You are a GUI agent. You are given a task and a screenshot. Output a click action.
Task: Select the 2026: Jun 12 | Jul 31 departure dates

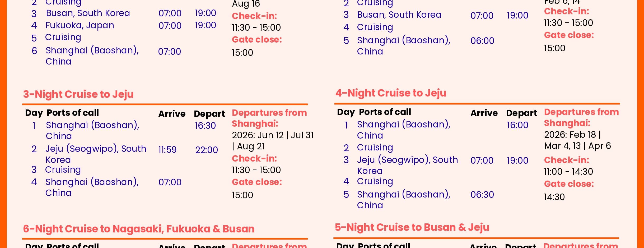point(273,135)
